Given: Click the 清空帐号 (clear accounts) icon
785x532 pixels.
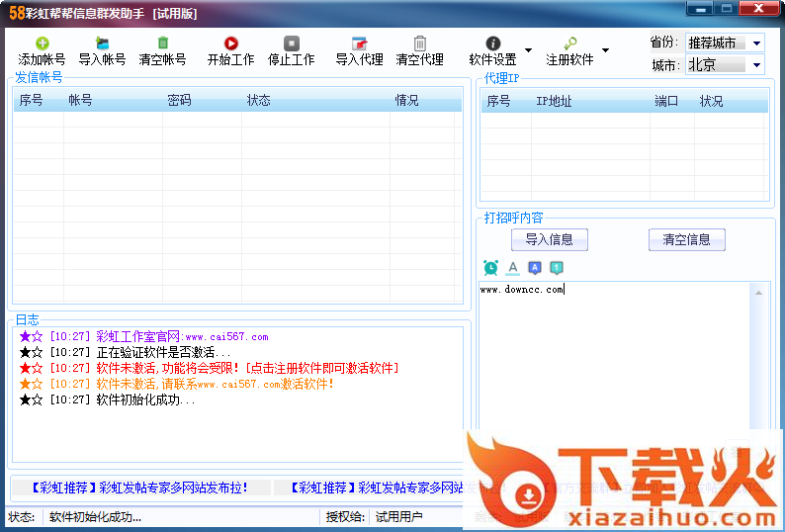Looking at the screenshot, I should tap(163, 44).
